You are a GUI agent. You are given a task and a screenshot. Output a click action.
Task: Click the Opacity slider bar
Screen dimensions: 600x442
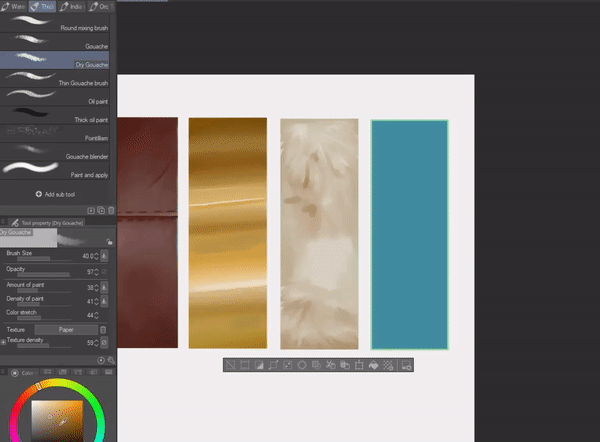coord(44,274)
